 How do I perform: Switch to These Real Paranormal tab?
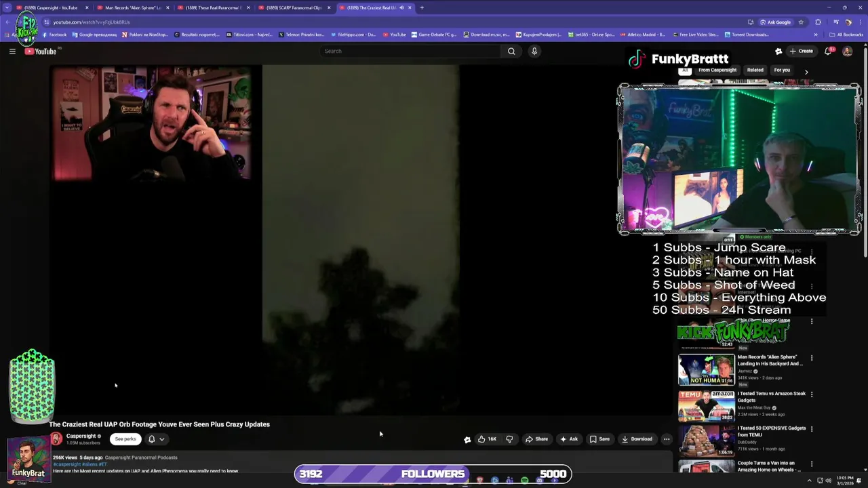click(x=213, y=7)
